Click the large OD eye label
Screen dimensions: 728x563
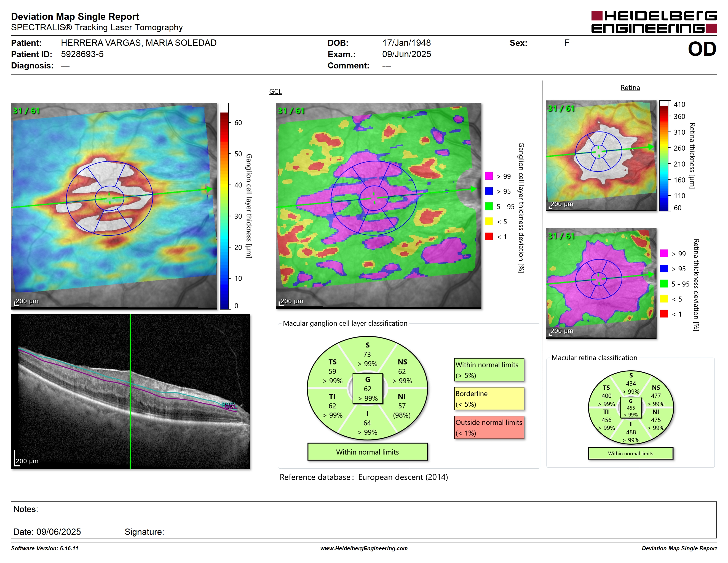[x=702, y=49]
